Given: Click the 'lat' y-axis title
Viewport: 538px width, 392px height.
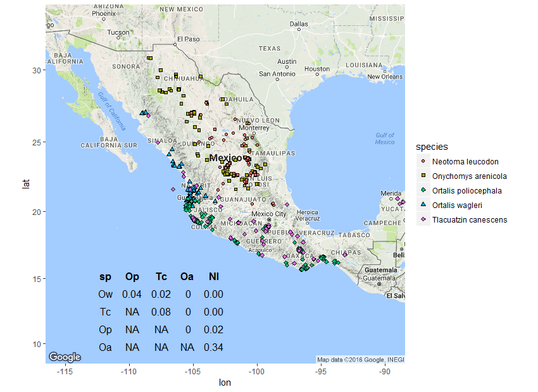Looking at the screenshot, I should click(x=26, y=183).
